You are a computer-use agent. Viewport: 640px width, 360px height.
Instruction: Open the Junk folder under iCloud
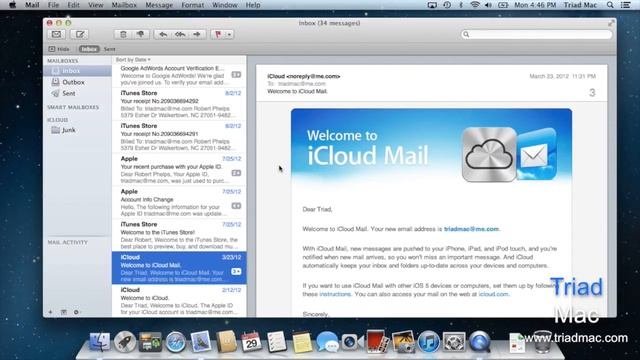(77, 130)
